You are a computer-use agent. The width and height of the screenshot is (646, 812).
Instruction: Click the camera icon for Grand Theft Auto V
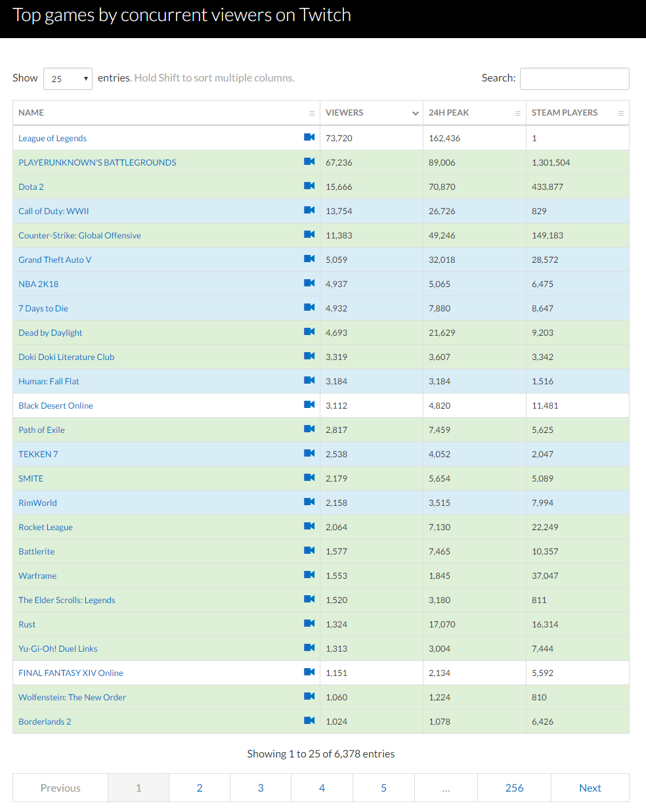pyautogui.click(x=309, y=259)
